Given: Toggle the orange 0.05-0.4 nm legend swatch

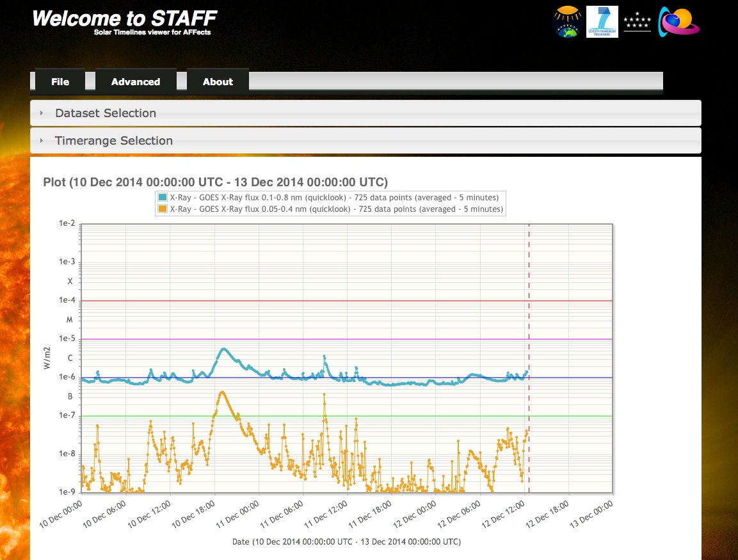Looking at the screenshot, I should coord(163,209).
